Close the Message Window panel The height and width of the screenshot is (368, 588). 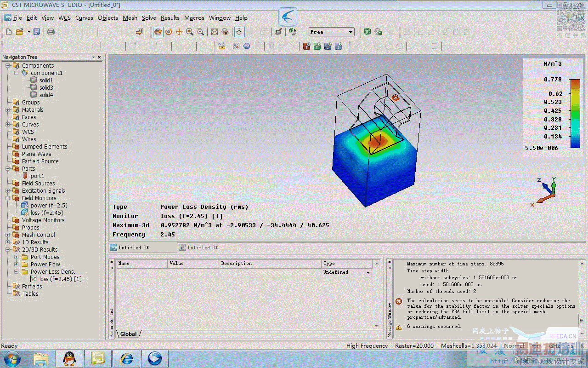[x=390, y=262]
